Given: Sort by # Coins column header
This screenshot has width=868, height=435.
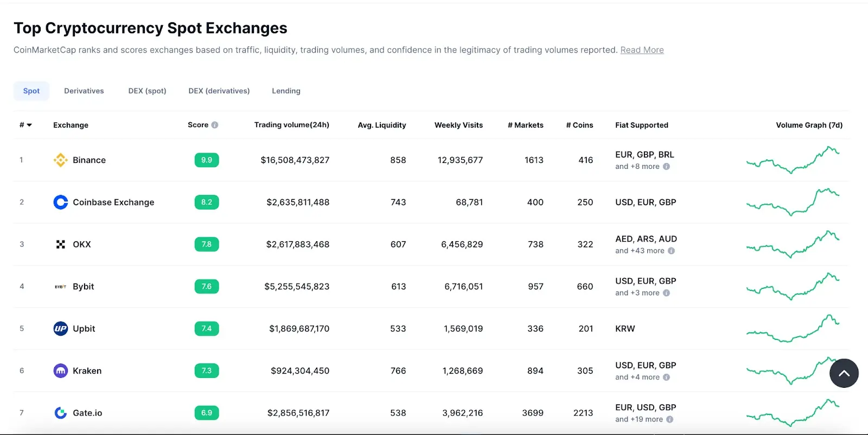Looking at the screenshot, I should click(579, 125).
